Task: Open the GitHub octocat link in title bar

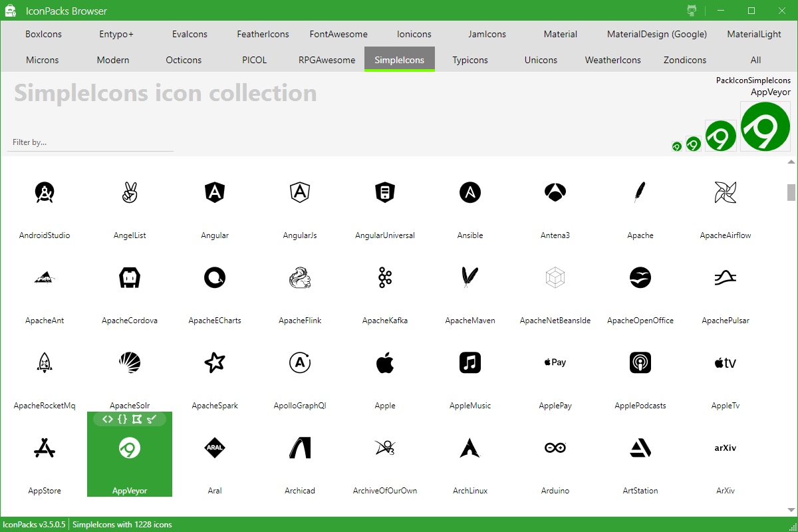Action: pos(692,11)
